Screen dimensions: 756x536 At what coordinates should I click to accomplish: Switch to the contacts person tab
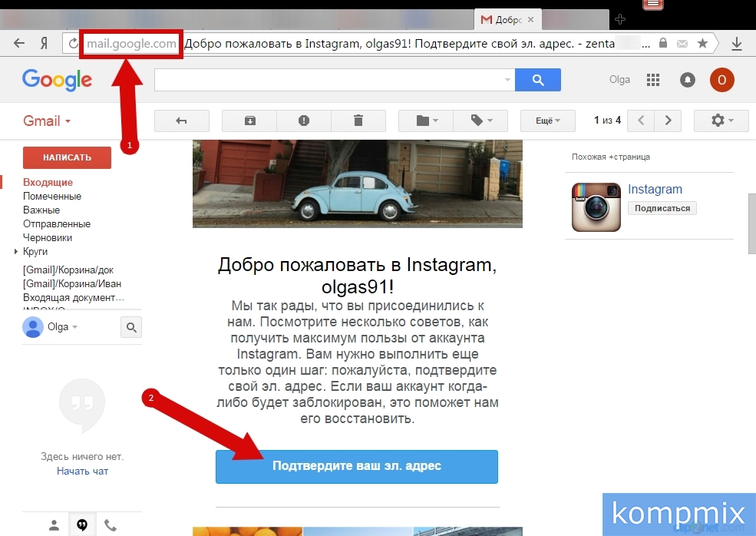[x=54, y=525]
